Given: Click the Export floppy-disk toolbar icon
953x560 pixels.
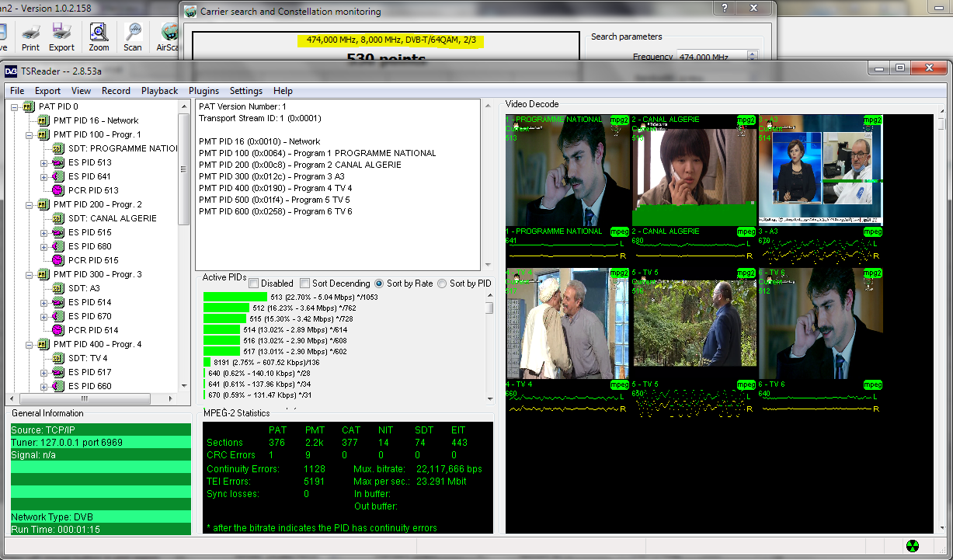Looking at the screenshot, I should (62, 33).
